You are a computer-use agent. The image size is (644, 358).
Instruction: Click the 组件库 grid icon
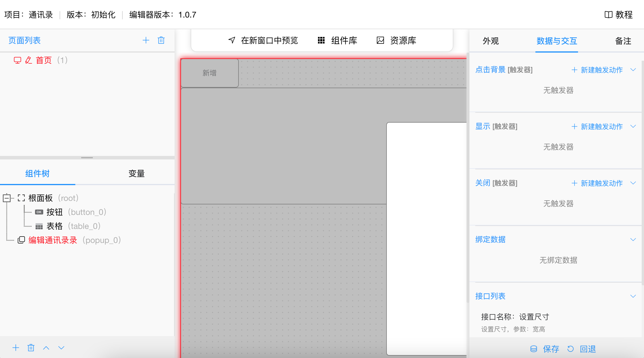pyautogui.click(x=321, y=40)
